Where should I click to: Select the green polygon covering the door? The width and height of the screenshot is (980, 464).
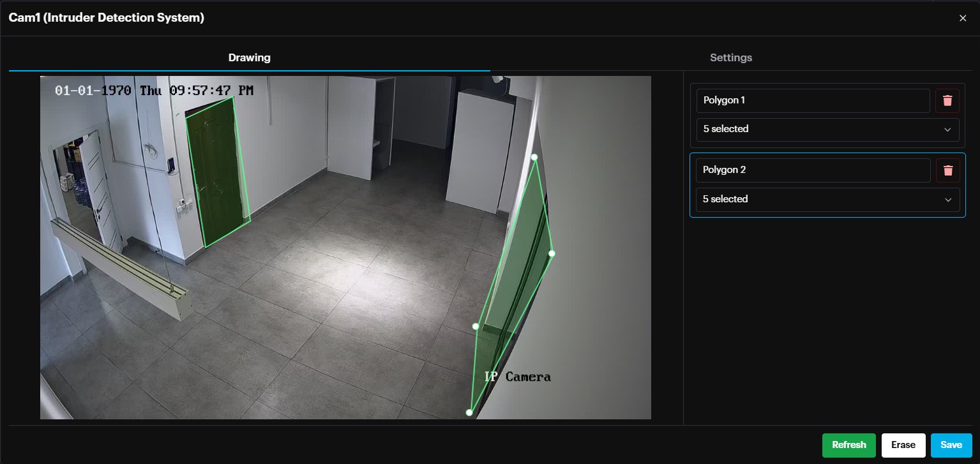[x=217, y=172]
